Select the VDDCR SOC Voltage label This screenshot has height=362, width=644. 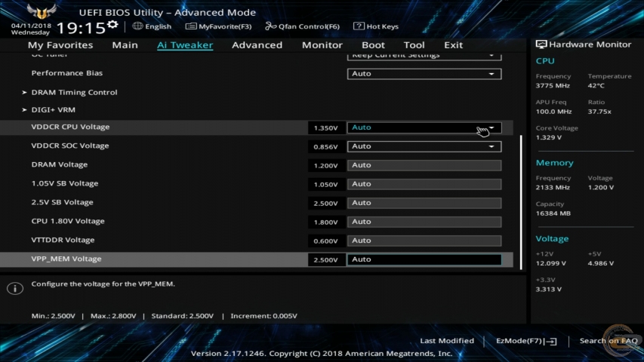click(69, 146)
